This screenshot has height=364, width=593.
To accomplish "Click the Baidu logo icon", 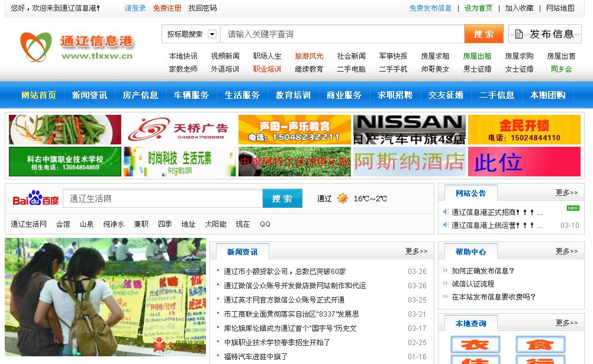I will pyautogui.click(x=36, y=198).
